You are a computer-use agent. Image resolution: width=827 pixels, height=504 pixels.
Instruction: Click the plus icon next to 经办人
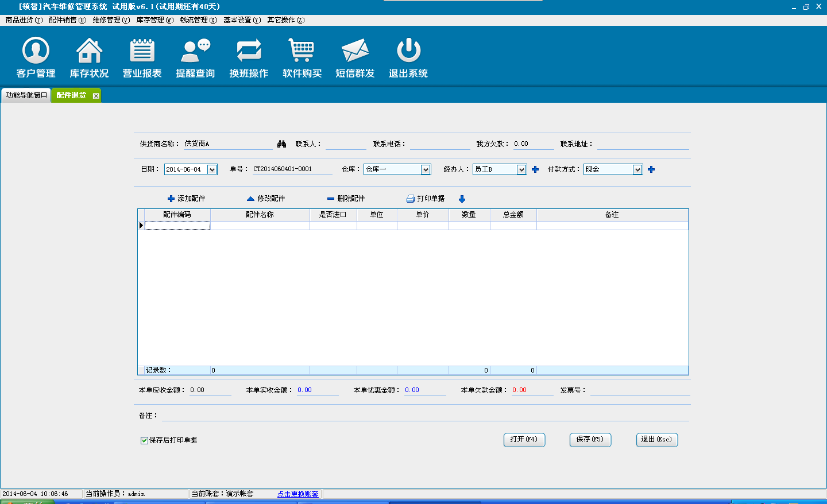click(x=535, y=169)
